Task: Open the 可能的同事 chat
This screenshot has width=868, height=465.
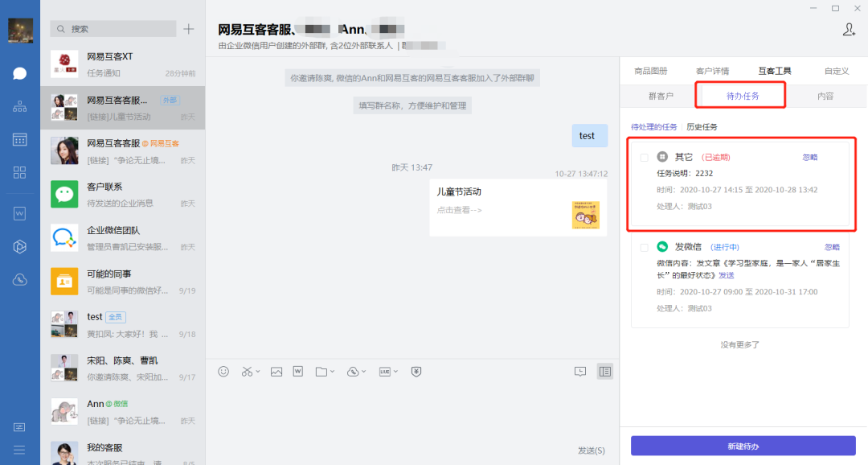Action: point(123,282)
